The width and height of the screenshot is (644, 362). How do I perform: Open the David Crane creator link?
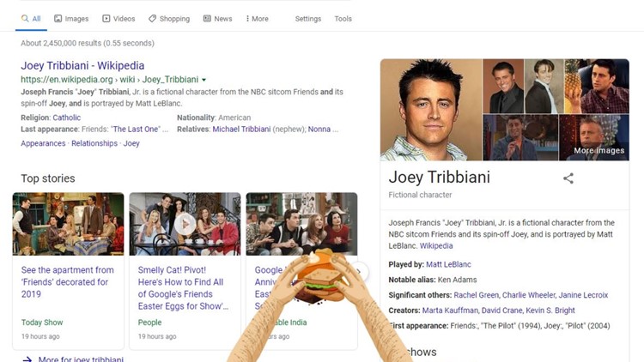tap(502, 311)
